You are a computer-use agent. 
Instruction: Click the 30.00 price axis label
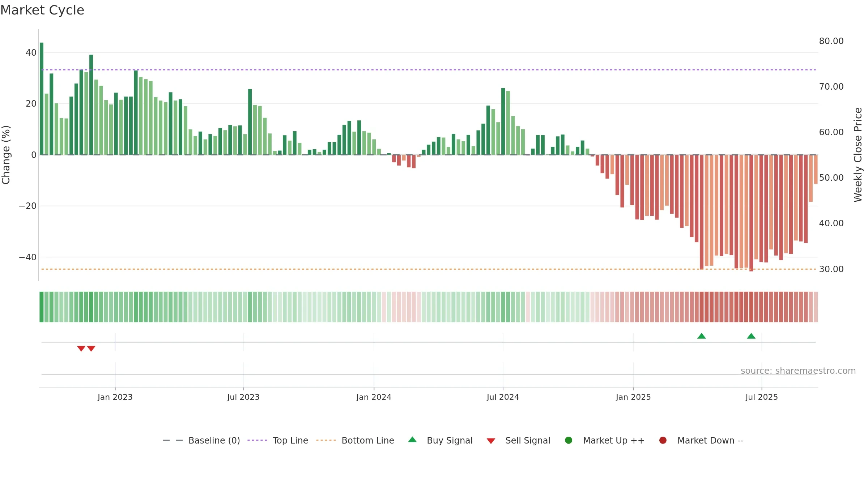(x=831, y=269)
